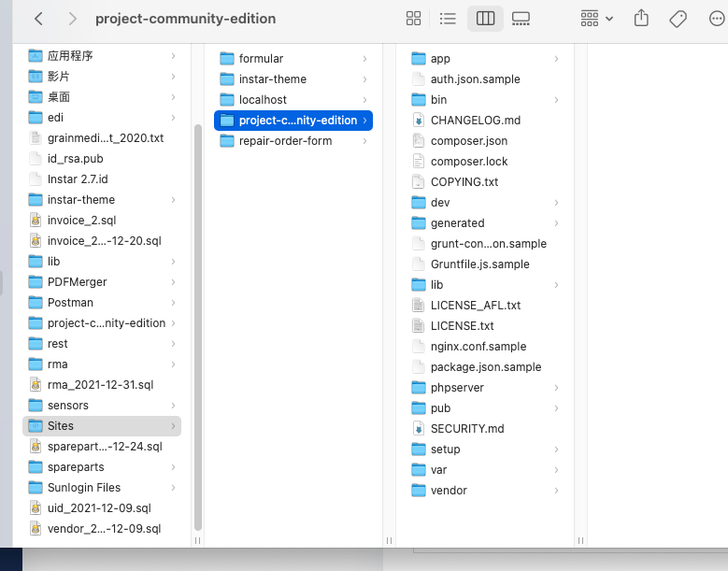Switch to icon grid view
This screenshot has height=571, width=728.
413,19
